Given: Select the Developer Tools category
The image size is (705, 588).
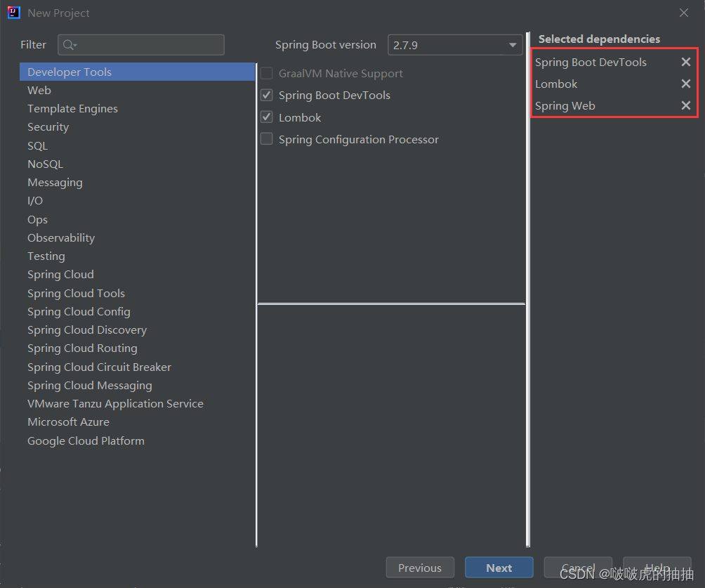Looking at the screenshot, I should (x=137, y=72).
